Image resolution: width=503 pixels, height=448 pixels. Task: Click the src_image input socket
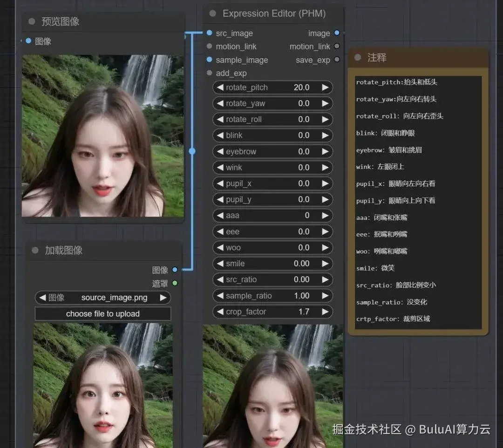(x=210, y=33)
